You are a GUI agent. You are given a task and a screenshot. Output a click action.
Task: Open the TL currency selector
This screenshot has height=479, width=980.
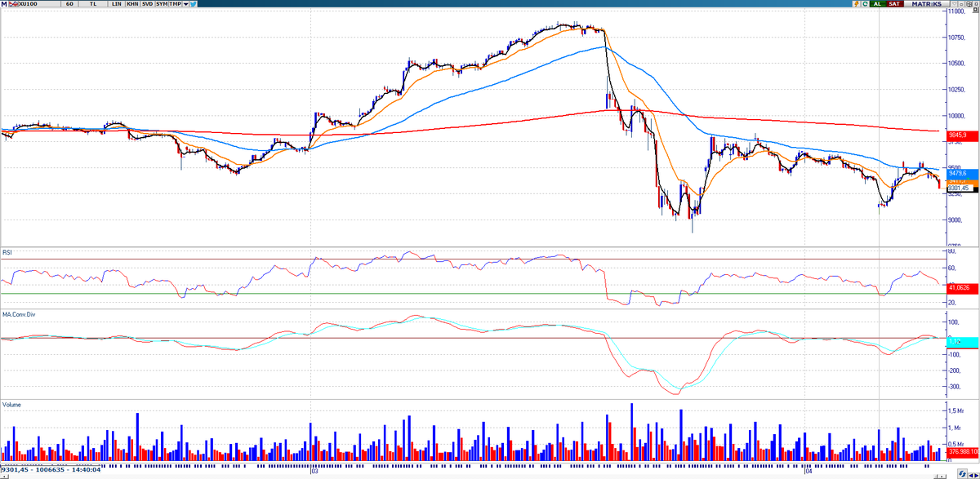pos(93,3)
